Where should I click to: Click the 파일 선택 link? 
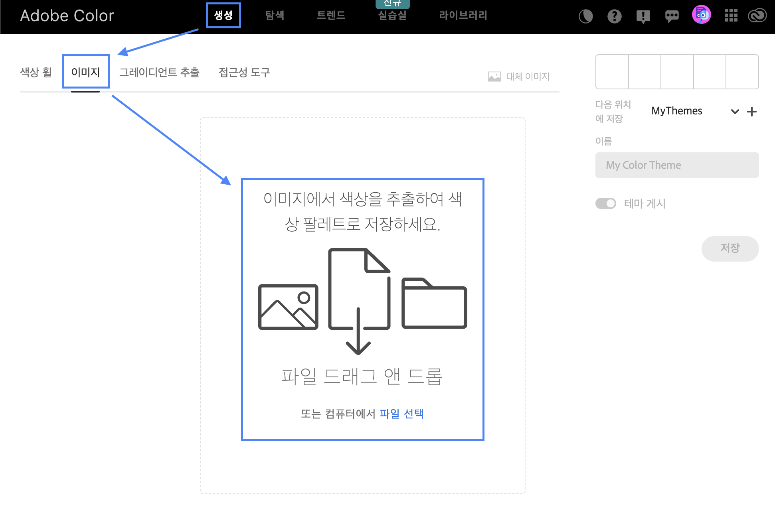coord(401,414)
